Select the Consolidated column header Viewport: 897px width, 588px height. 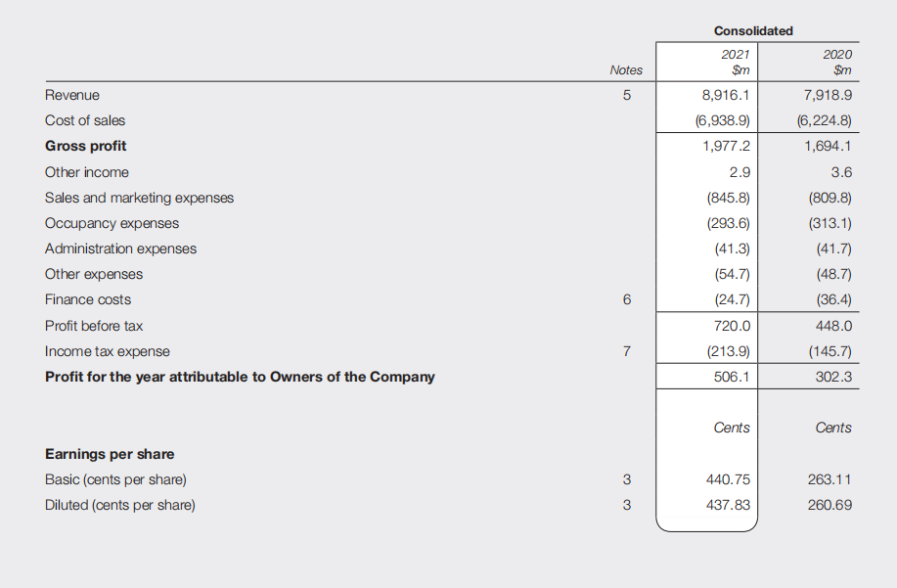753,30
